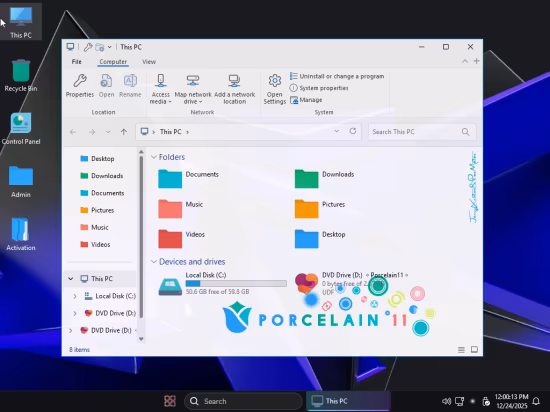Viewport: 550px width, 412px height.
Task: Open the Map network drive option
Action: (x=193, y=89)
